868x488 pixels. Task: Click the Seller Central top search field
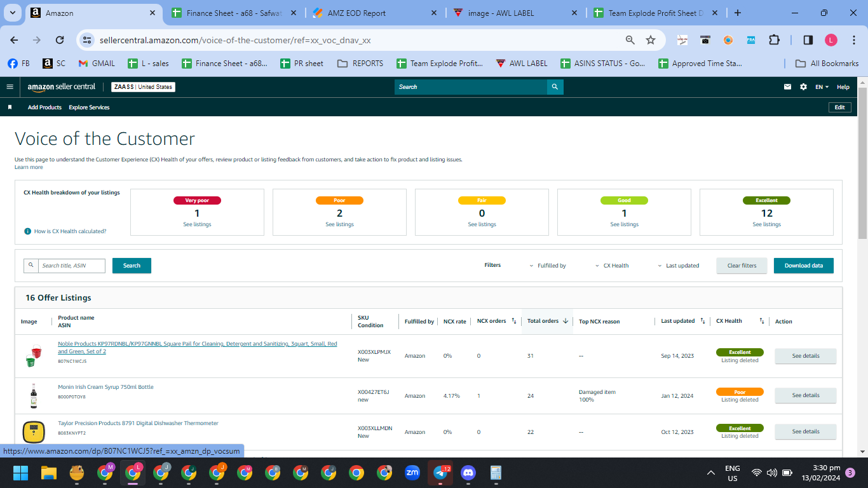pyautogui.click(x=471, y=87)
